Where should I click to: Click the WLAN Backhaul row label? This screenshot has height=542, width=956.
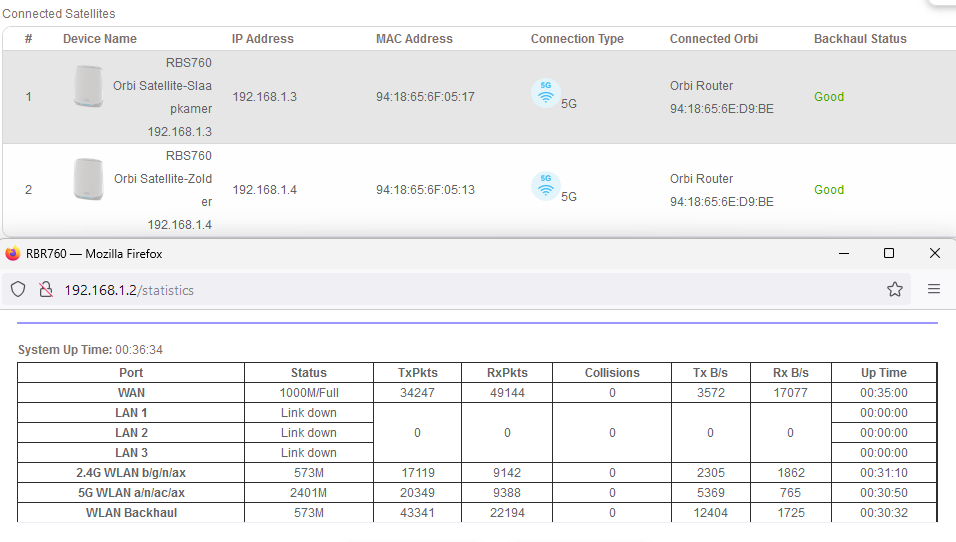(131, 513)
